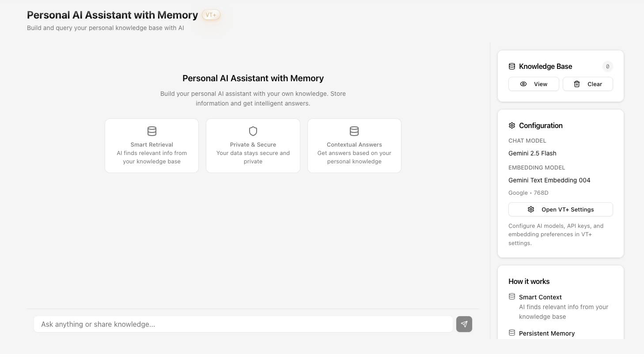Viewport: 644px width, 359px height.
Task: View the knowledge base entries
Action: (534, 84)
